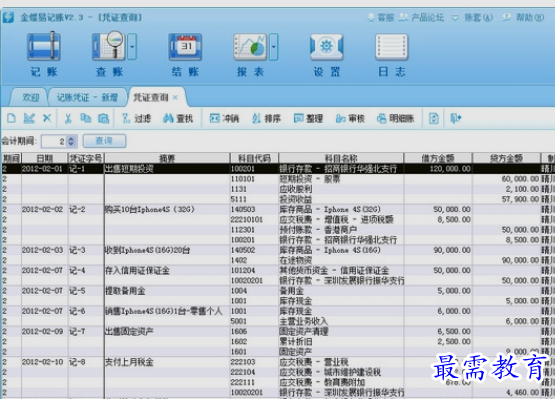Click the 日期 column header
555x399 pixels.
coord(45,158)
